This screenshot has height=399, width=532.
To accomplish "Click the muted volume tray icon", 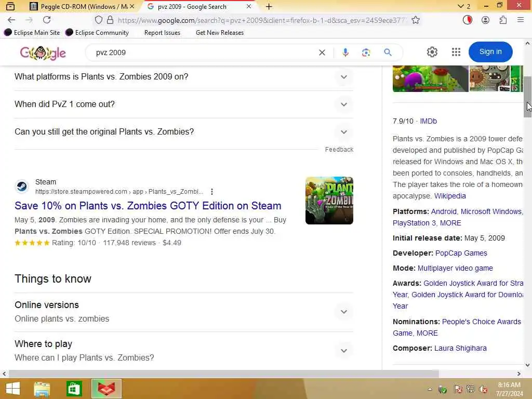I will click(483, 389).
